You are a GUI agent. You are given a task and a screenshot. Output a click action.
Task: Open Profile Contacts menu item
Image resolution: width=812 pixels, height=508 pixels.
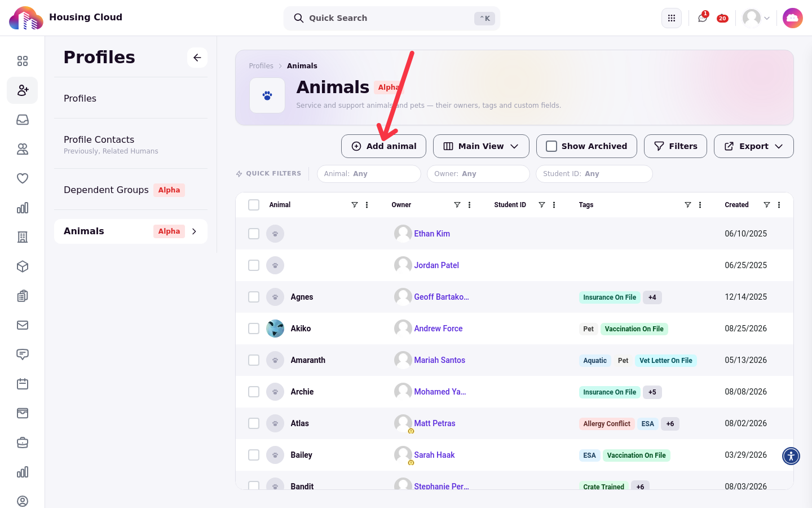[131, 144]
